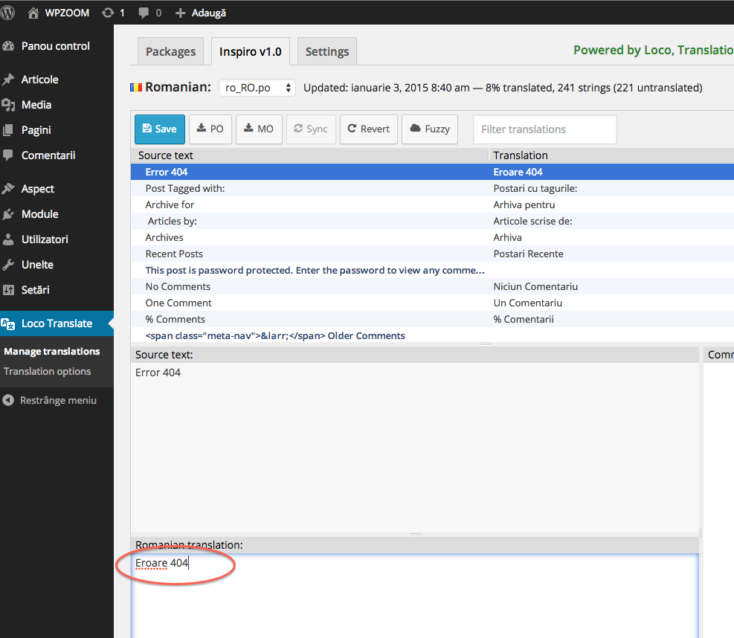Click the Romanian flag icon

136,87
